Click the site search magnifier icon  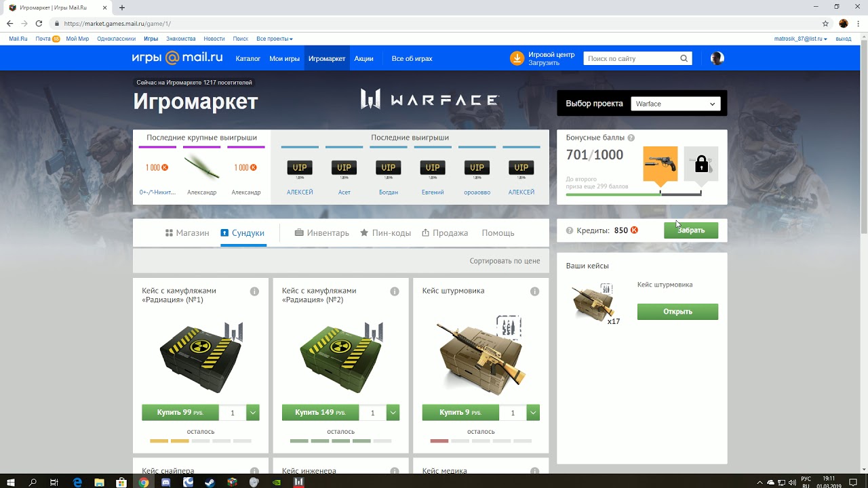[684, 58]
